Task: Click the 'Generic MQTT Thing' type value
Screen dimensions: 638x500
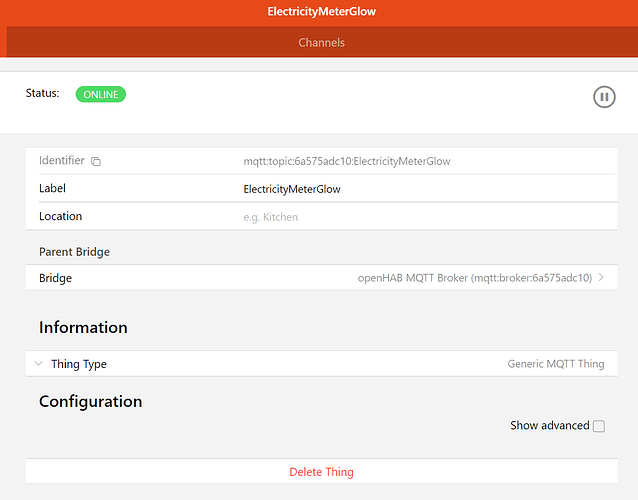Action: (x=555, y=364)
